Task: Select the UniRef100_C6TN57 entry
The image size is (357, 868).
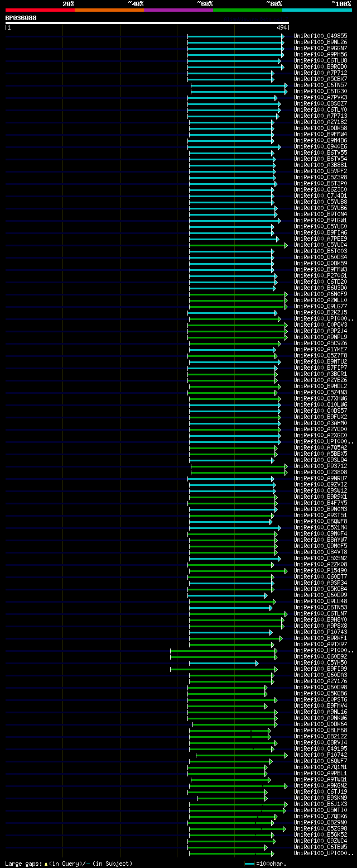Action: [x=321, y=85]
